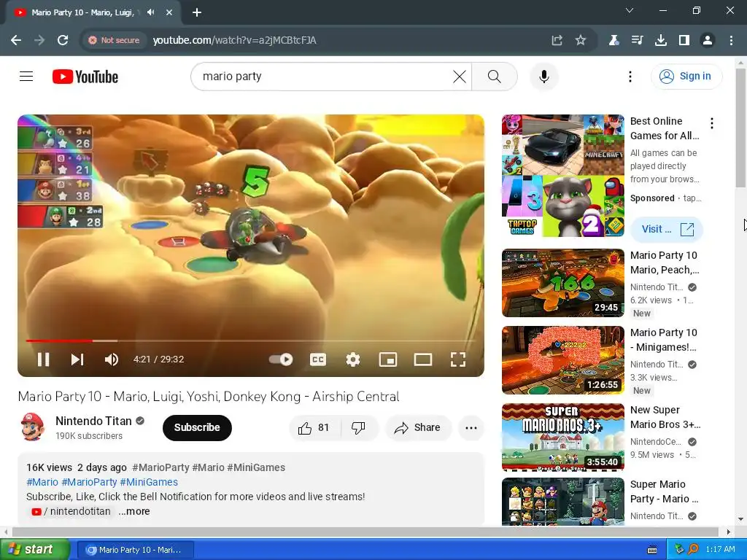Click the Not secure site info chip

[x=115, y=41]
